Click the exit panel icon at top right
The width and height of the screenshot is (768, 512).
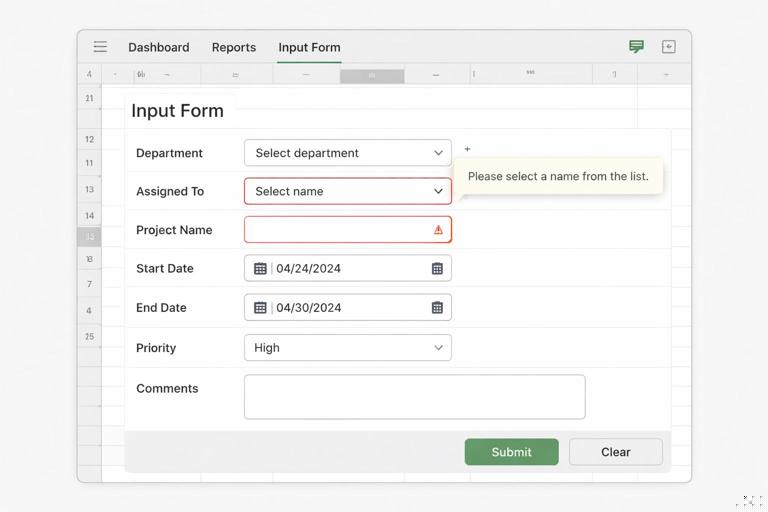669,47
